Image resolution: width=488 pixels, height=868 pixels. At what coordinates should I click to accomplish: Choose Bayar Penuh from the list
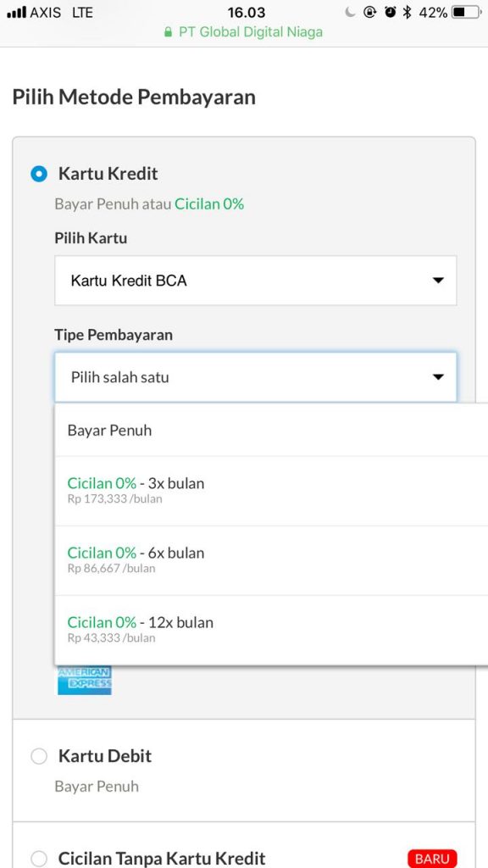click(271, 430)
